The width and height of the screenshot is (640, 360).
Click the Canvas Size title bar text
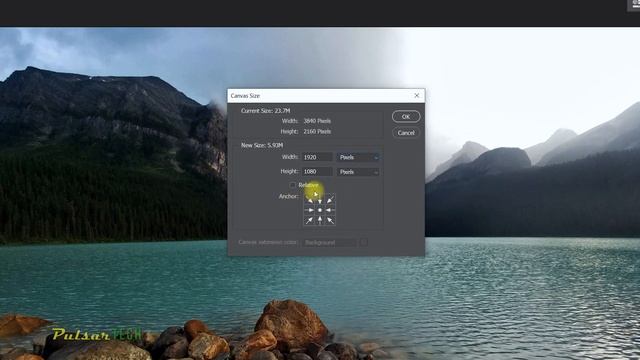pos(245,96)
